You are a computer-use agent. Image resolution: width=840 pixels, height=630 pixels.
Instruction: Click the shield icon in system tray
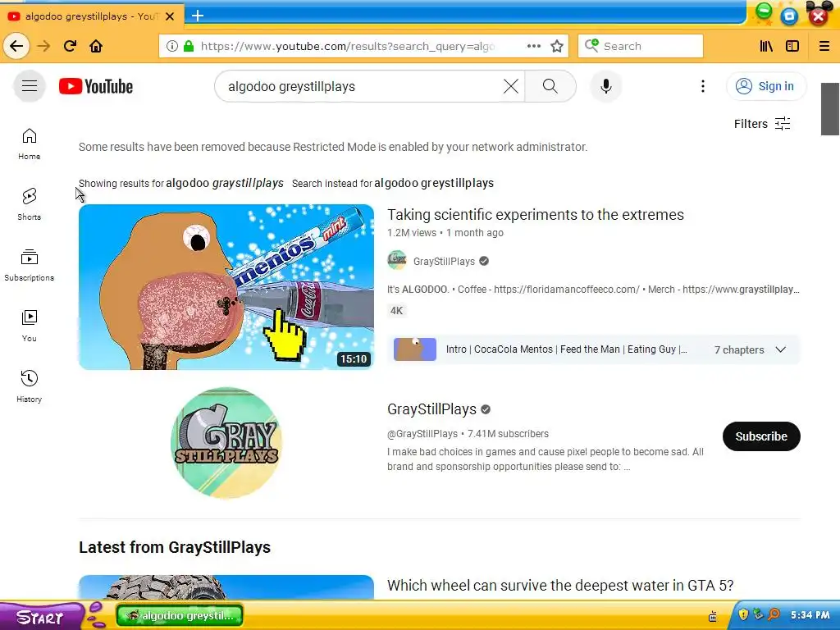pyautogui.click(x=743, y=614)
